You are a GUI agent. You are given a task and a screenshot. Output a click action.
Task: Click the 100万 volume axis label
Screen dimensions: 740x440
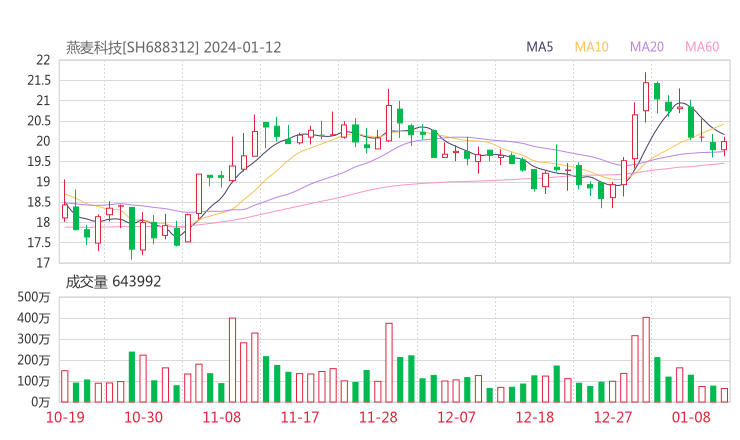34,381
